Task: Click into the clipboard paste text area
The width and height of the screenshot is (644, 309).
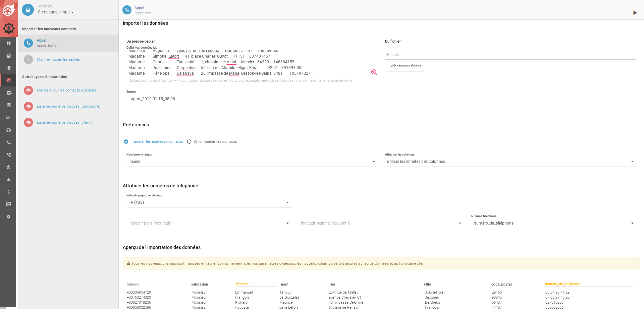Action: coord(252,63)
